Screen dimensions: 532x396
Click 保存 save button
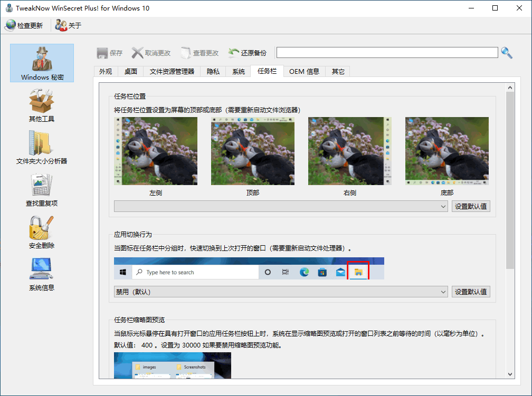[110, 53]
